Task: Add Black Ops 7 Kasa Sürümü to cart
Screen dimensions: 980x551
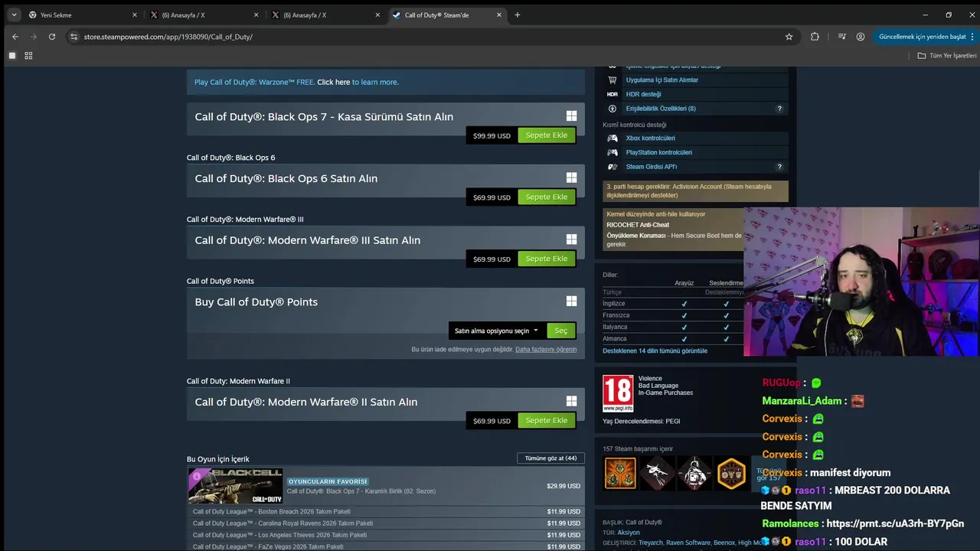Action: [x=546, y=135]
